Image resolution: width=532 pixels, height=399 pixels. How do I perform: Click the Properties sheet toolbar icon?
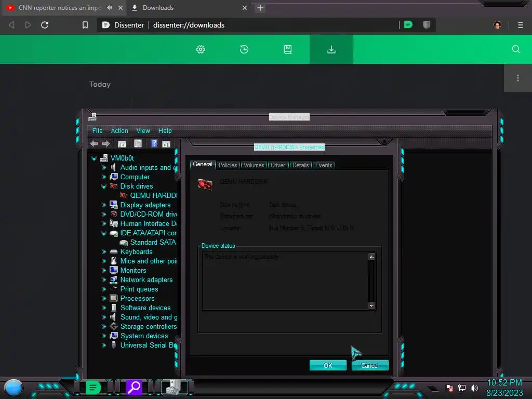pos(138,143)
